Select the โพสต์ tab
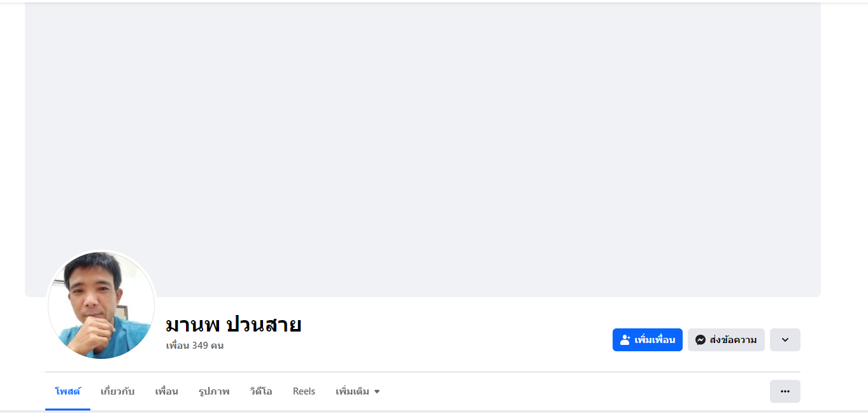The width and height of the screenshot is (868, 413). pyautogui.click(x=68, y=391)
